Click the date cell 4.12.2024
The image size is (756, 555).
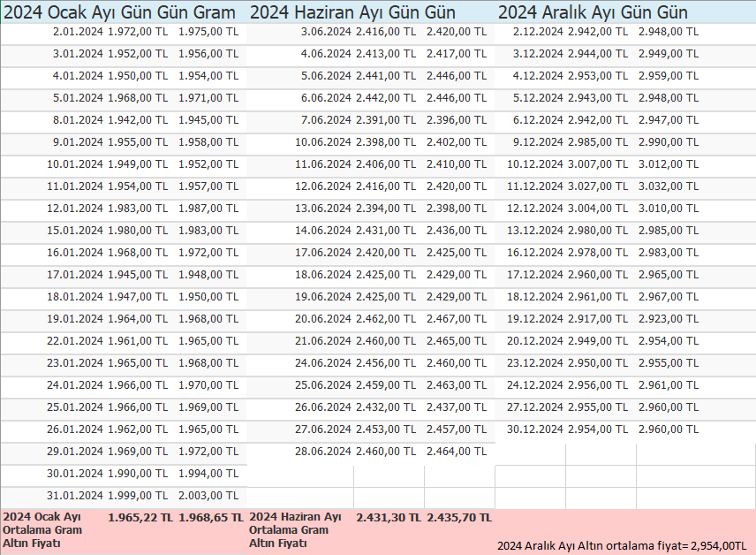tap(538, 76)
